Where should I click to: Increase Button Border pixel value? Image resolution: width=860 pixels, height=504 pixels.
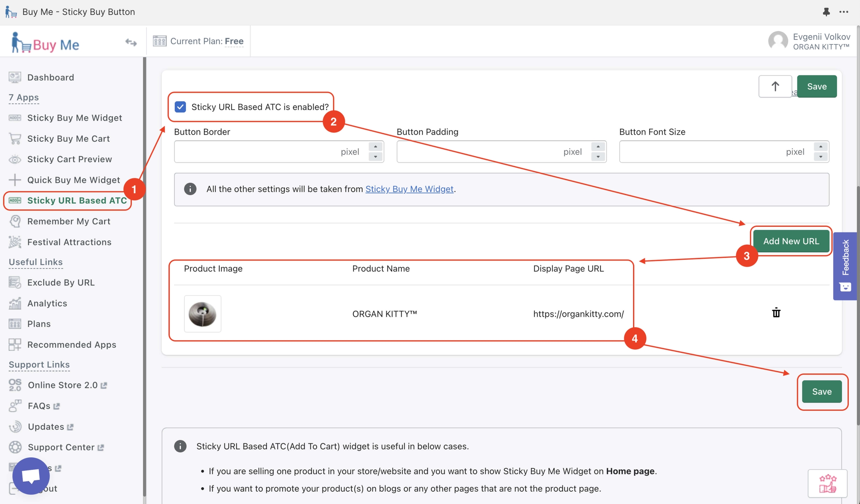coord(375,147)
